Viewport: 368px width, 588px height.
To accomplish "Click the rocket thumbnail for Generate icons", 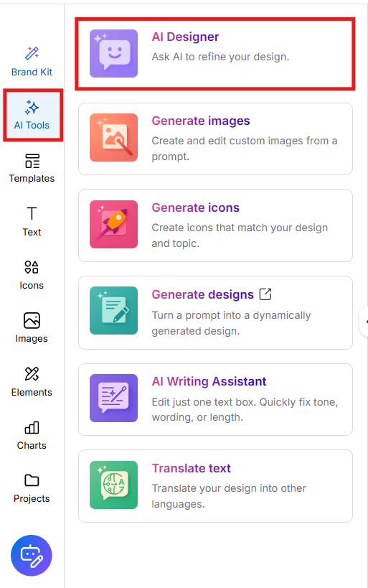I will [113, 224].
